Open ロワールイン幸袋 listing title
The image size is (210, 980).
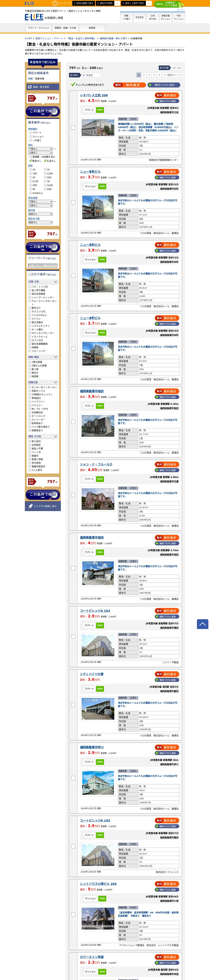point(92,957)
